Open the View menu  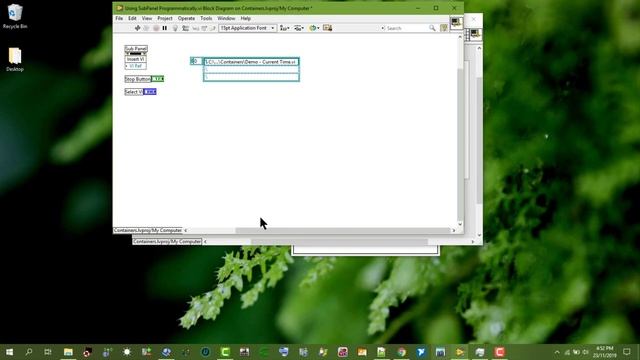point(147,18)
